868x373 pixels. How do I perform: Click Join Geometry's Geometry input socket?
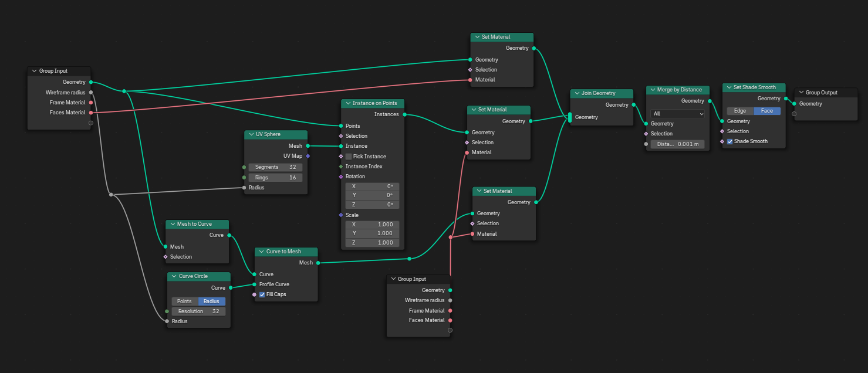tap(570, 117)
